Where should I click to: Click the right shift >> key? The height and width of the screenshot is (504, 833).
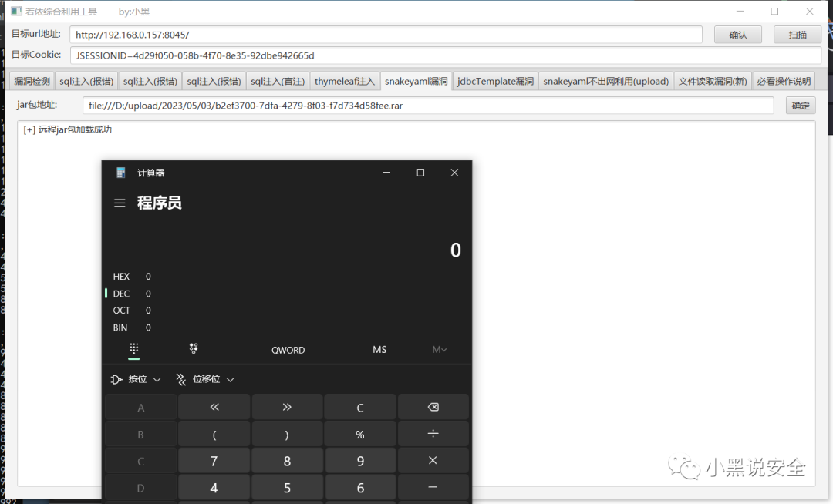click(287, 407)
